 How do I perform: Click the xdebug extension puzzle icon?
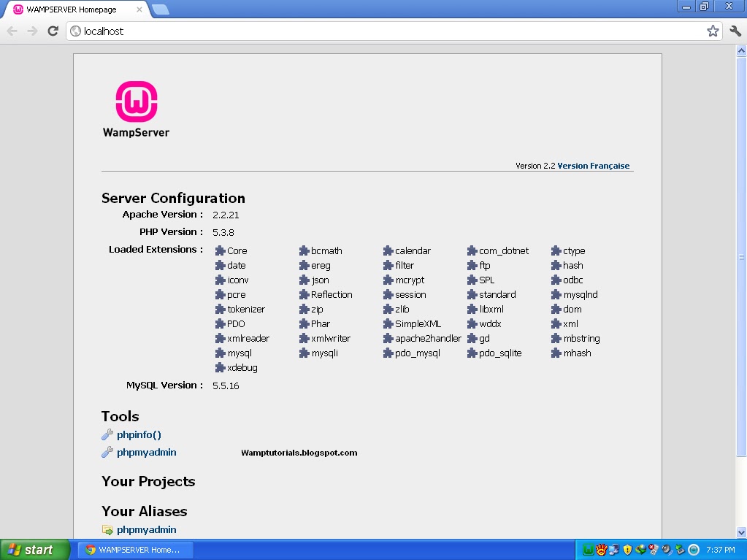point(218,367)
